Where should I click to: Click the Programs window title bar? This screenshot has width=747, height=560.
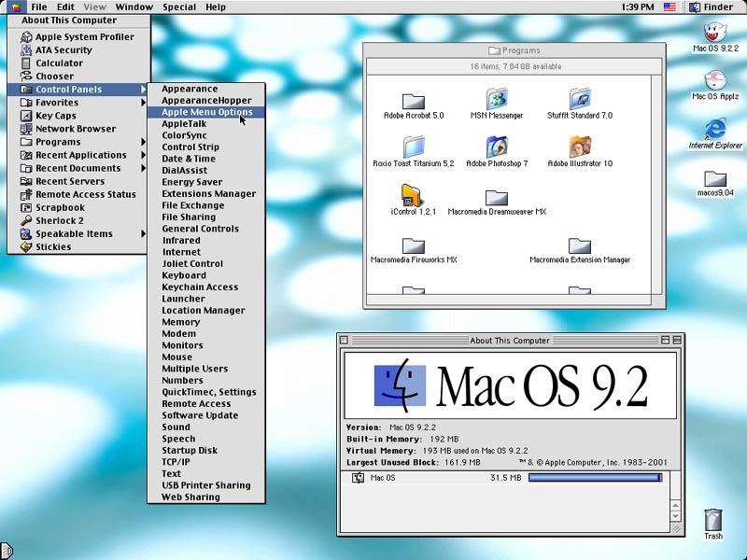514,50
